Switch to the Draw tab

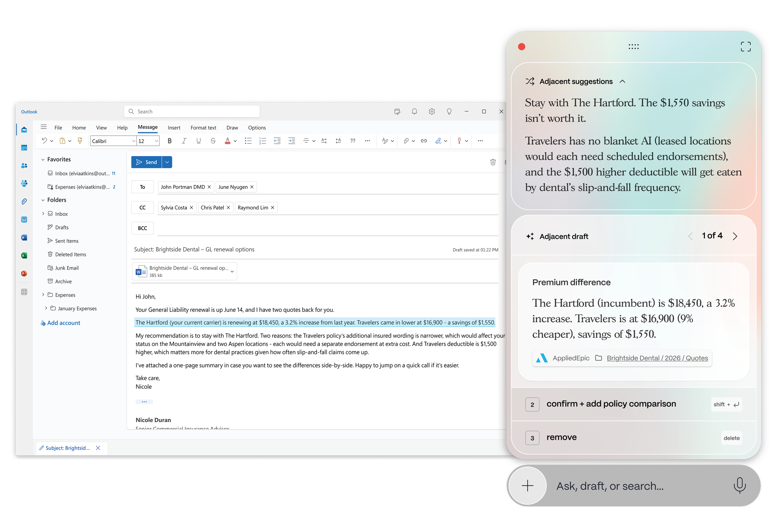232,128
